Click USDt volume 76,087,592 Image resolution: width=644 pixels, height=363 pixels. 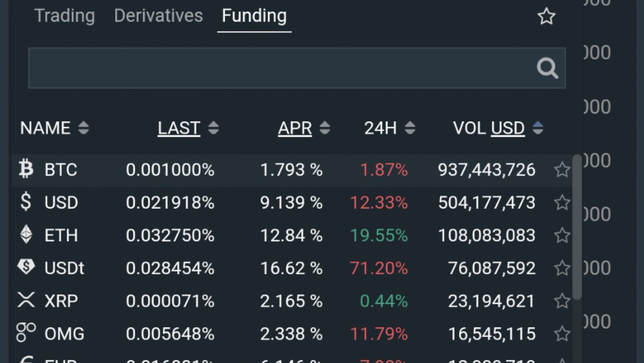point(492,268)
